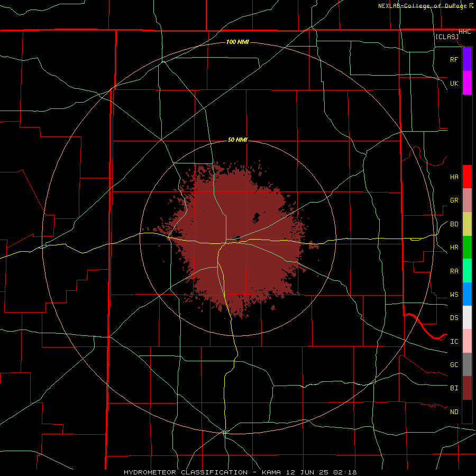Screen dimensions: 476x476
Task: Click the GC legend label
Action: 454,365
